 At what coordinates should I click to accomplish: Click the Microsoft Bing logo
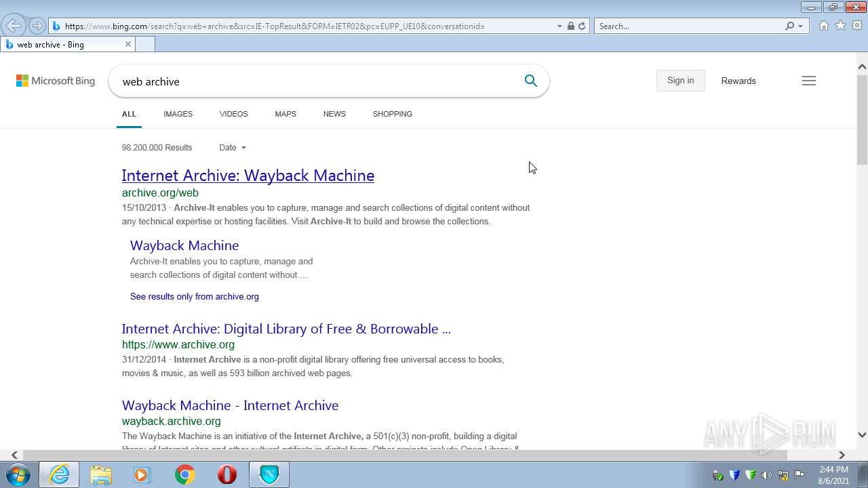(56, 81)
